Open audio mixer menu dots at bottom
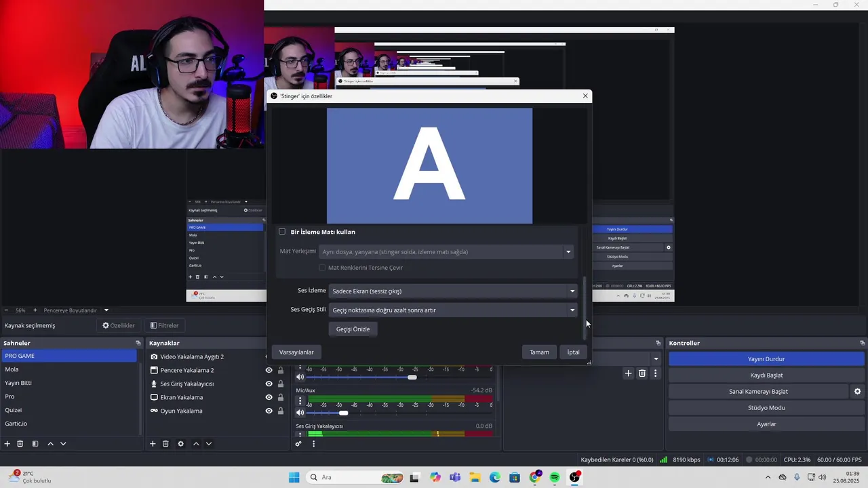This screenshot has height=488, width=868. coord(313,444)
